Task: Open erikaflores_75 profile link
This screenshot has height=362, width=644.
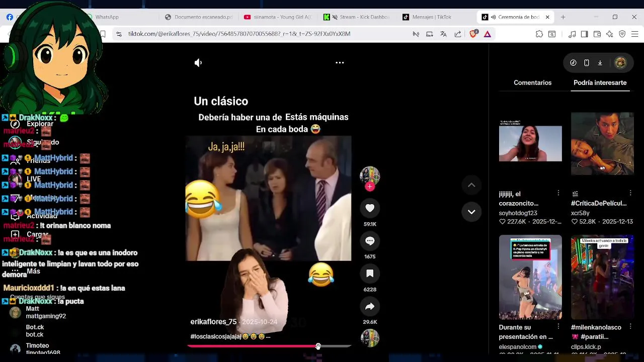Action: [x=213, y=322]
